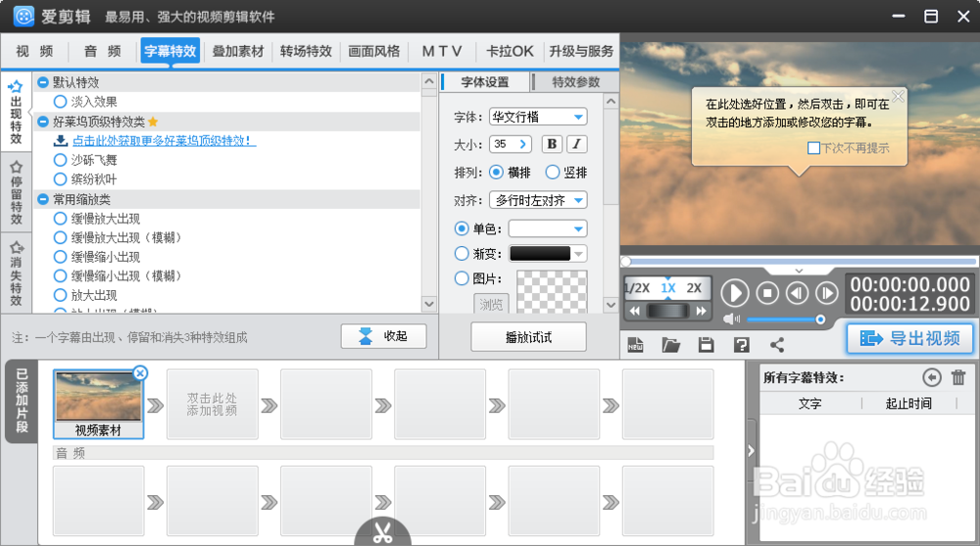Expand the chevron below preview progress bar

coord(799,271)
